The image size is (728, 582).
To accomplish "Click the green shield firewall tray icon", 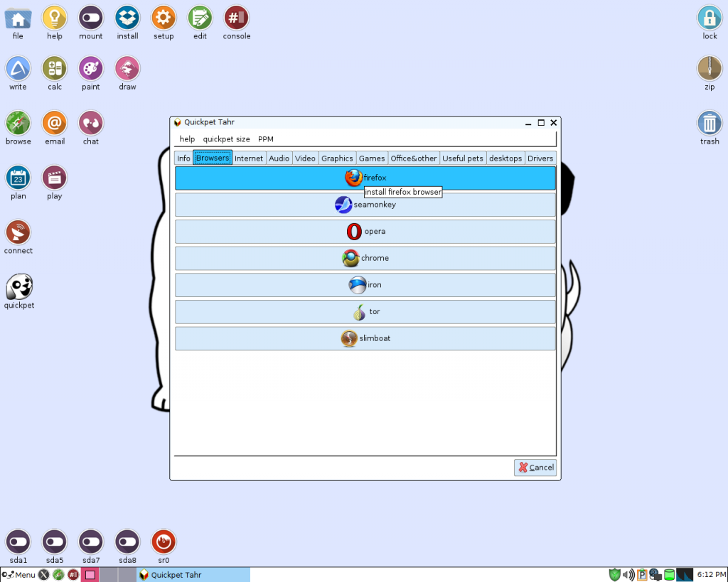I will pos(615,575).
